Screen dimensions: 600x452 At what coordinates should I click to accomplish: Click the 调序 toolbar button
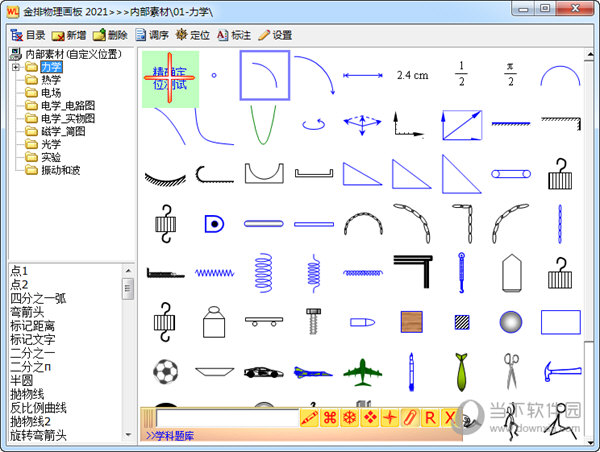click(152, 35)
